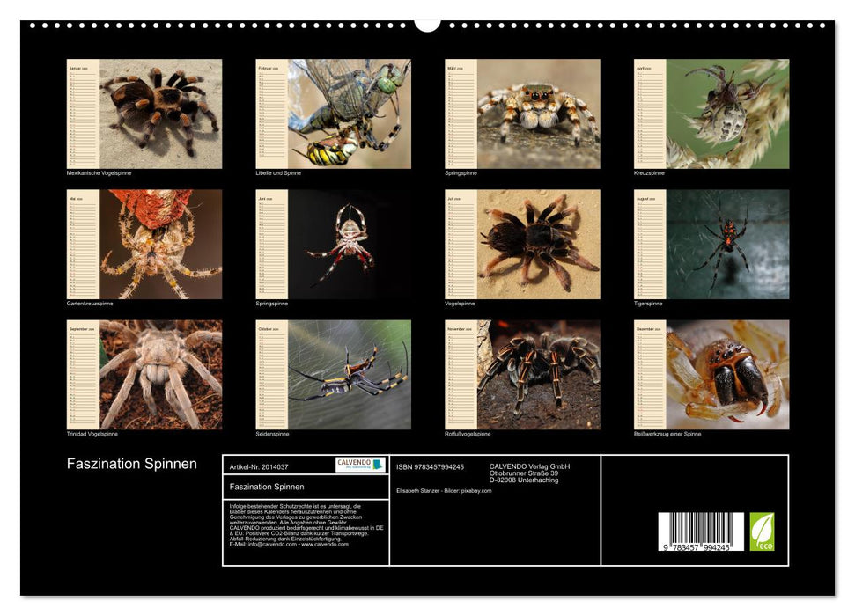Screen dimensions: 855x616
Task: Open the Beißwerkzeug einer Spinne photo
Action: pos(727,374)
